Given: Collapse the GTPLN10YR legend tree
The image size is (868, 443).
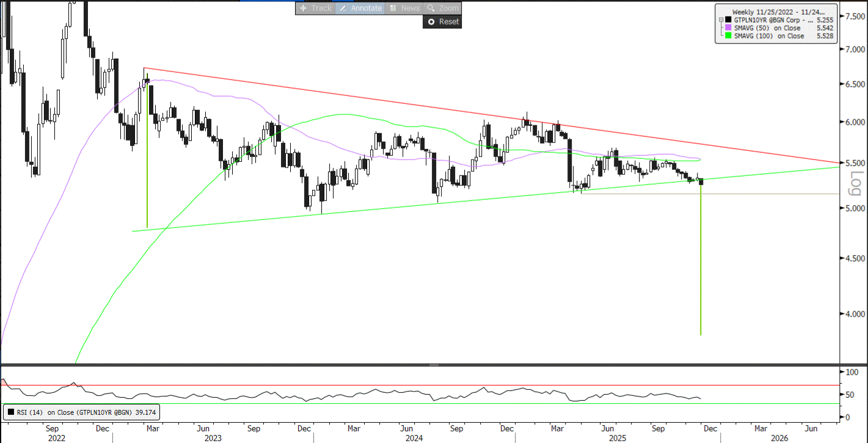Looking at the screenshot, I should point(721,20).
